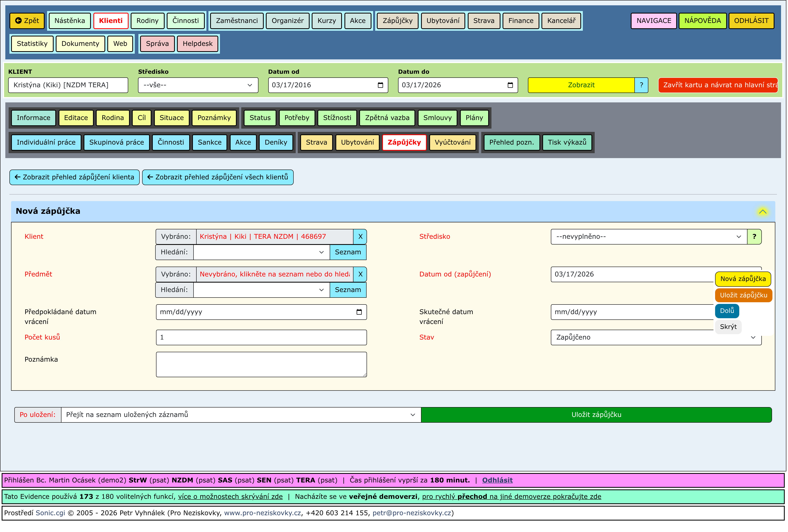
Task: Open calendar picker for Datum do
Action: [x=510, y=85]
